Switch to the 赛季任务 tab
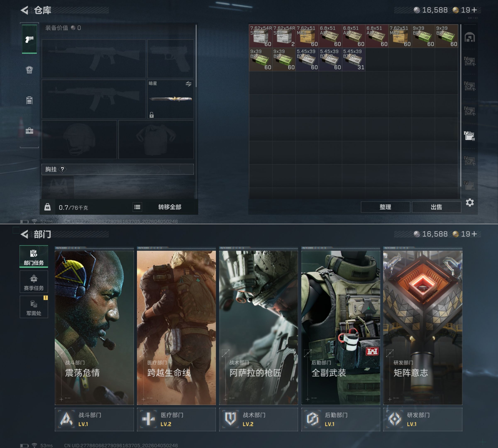Image resolution: width=498 pixels, height=448 pixels. coord(34,282)
